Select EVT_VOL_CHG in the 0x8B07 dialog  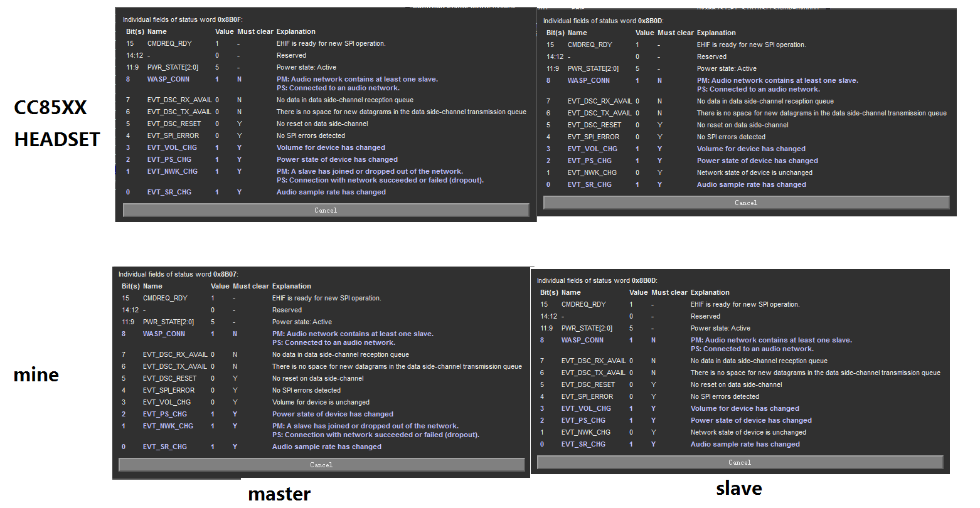(167, 403)
